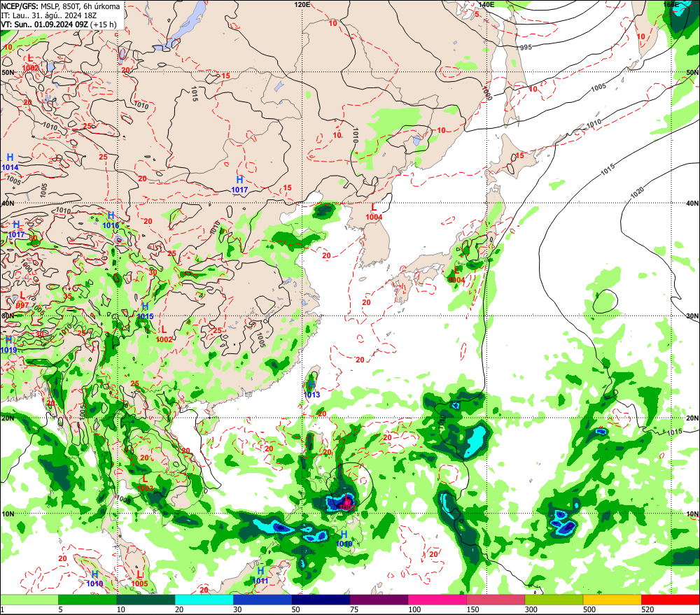Click the green 5–10 mm legend swatch
Viewport: 700px width, 615px height.
(87, 600)
